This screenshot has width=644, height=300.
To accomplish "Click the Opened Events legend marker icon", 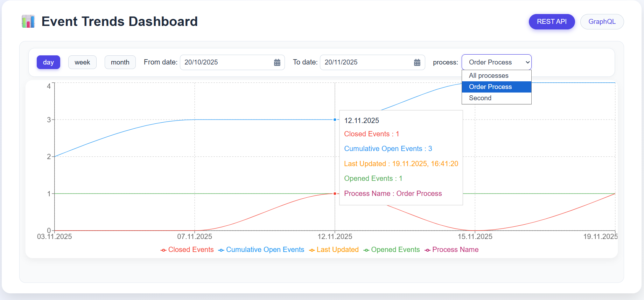I will click(x=366, y=250).
